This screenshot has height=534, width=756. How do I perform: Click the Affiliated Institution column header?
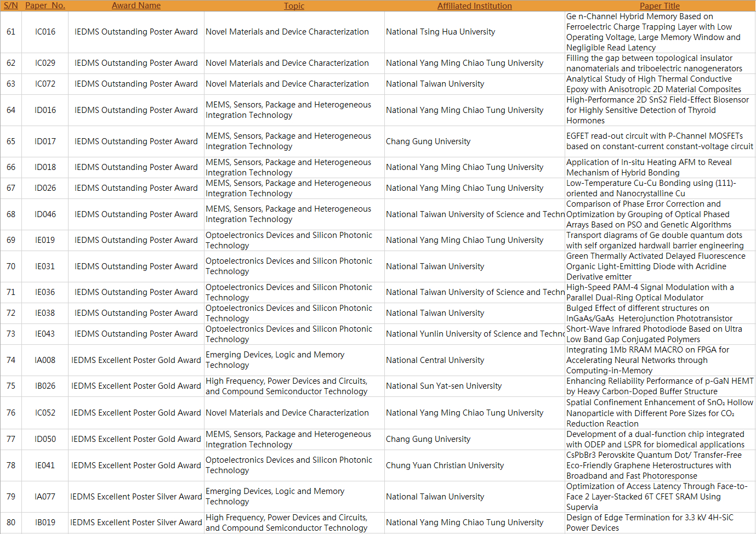pyautogui.click(x=474, y=5)
